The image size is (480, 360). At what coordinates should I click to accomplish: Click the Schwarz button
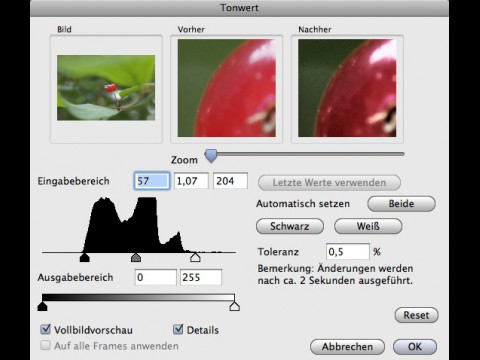(290, 226)
